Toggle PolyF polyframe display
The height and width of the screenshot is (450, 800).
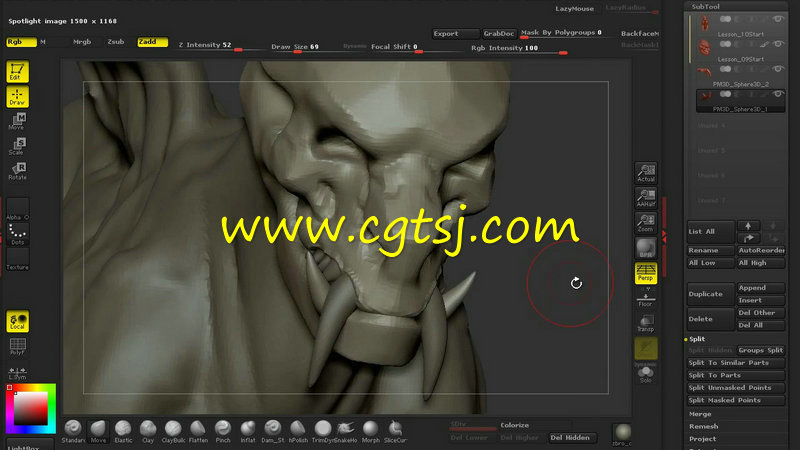click(17, 346)
